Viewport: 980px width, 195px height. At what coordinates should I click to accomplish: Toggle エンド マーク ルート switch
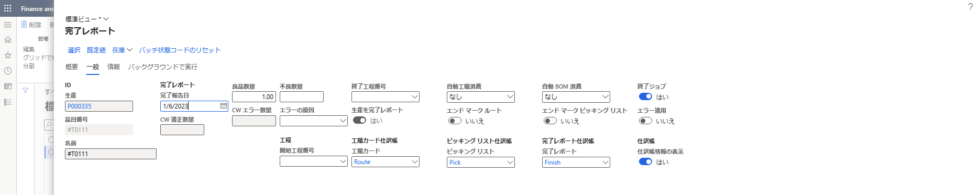[x=455, y=121]
